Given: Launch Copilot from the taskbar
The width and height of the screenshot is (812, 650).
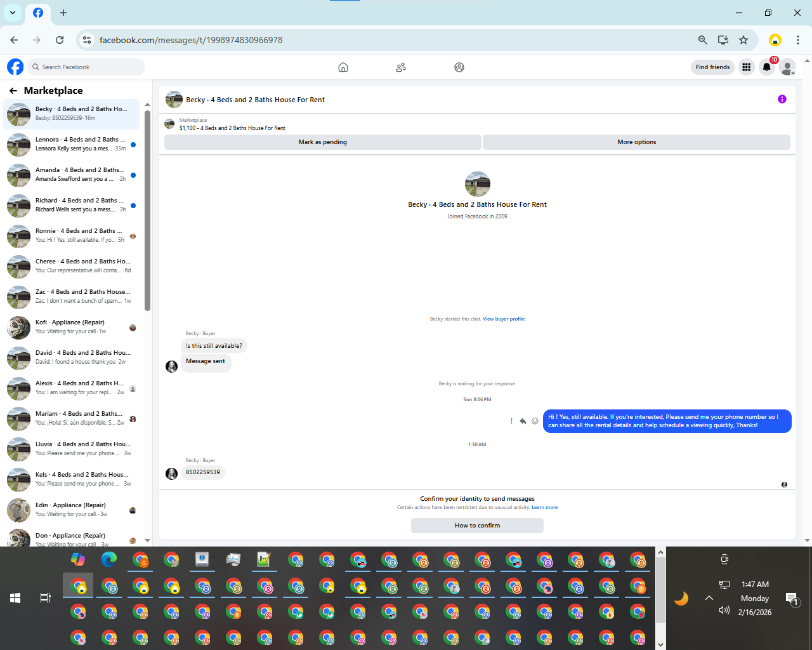Looking at the screenshot, I should pyautogui.click(x=78, y=559).
